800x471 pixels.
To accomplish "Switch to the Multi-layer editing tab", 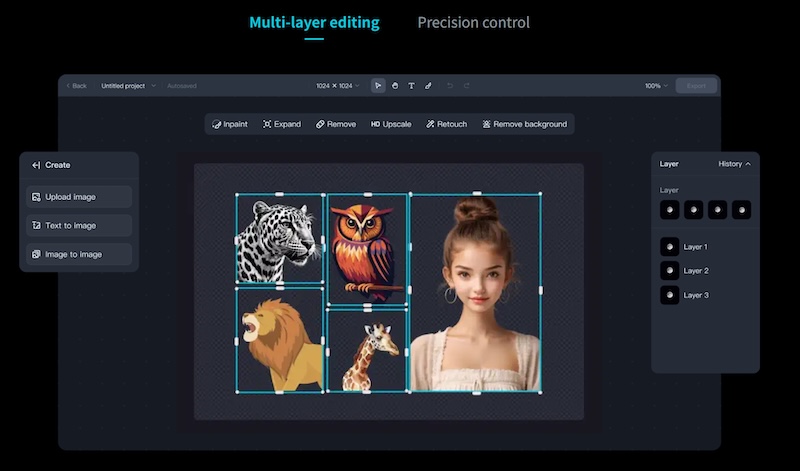I will tap(314, 22).
